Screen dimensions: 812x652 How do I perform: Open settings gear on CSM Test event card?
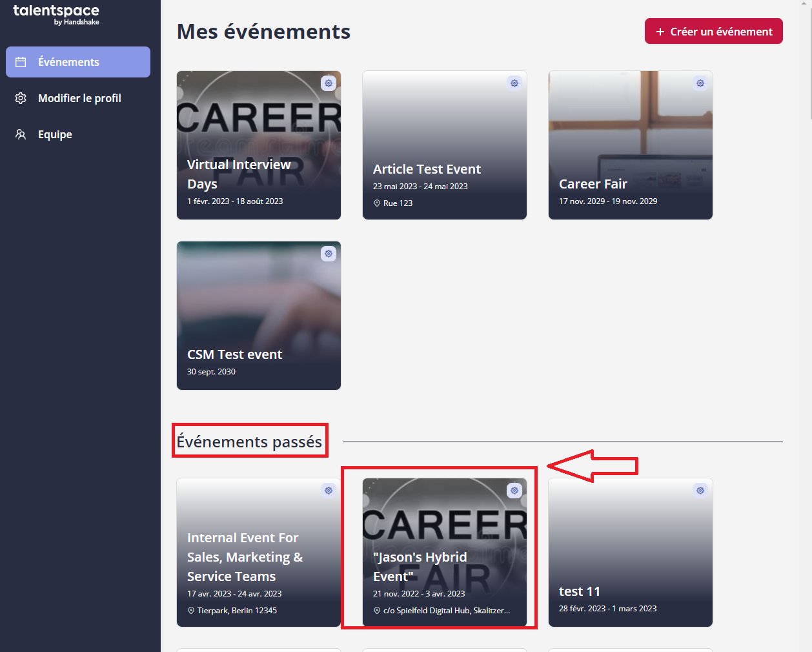[329, 254]
